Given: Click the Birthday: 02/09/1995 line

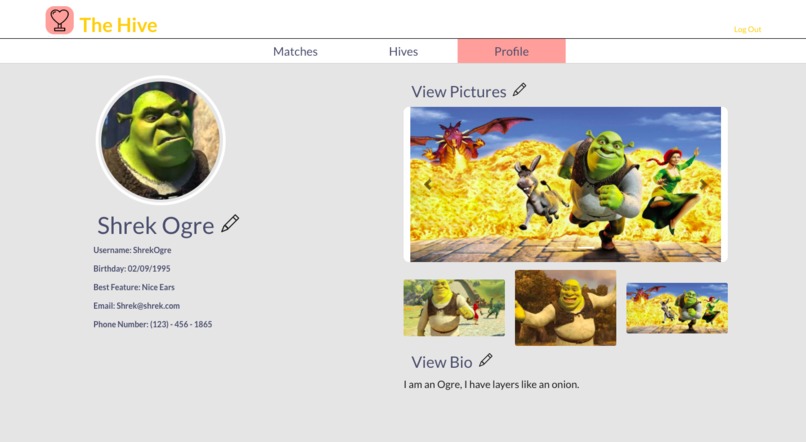Looking at the screenshot, I should pos(132,269).
